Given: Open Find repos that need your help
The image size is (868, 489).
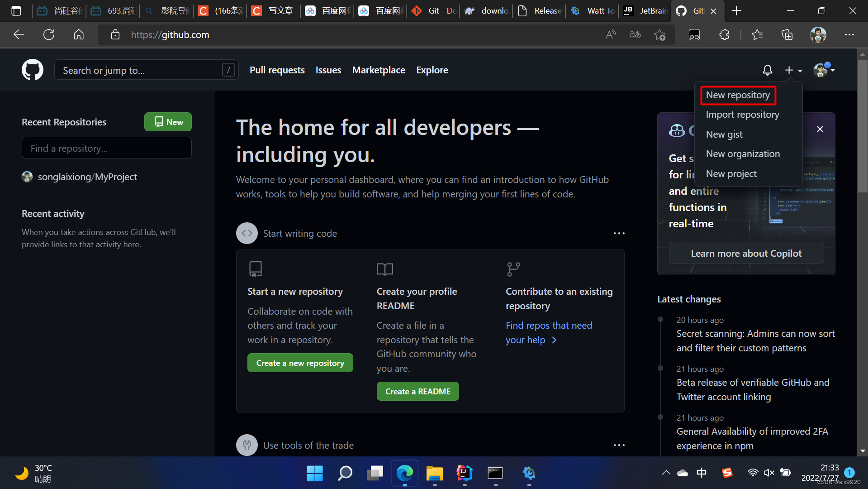Looking at the screenshot, I should pyautogui.click(x=549, y=332).
